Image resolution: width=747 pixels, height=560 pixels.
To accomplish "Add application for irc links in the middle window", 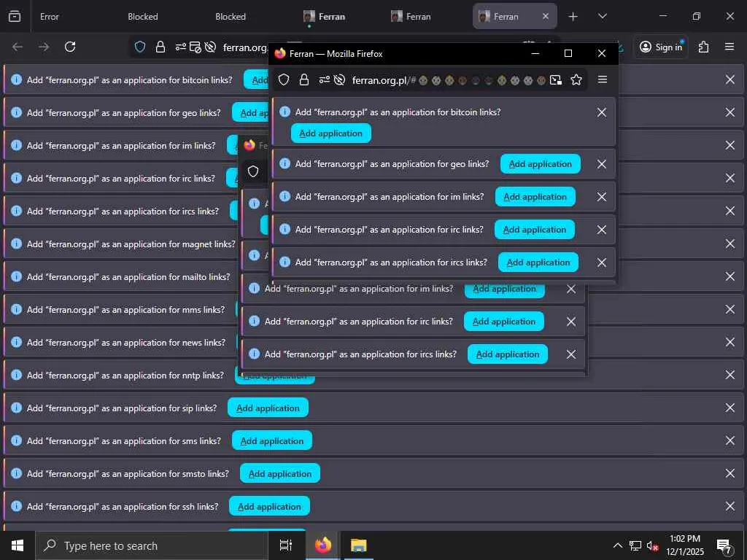I will point(503,322).
